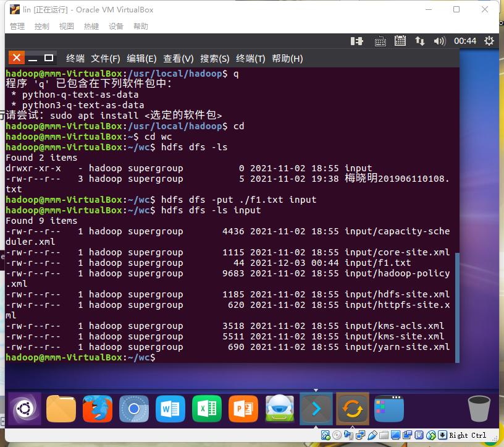This screenshot has height=447, width=504.
Task: Click the 'Found 9 items' line
Action: coord(41,221)
